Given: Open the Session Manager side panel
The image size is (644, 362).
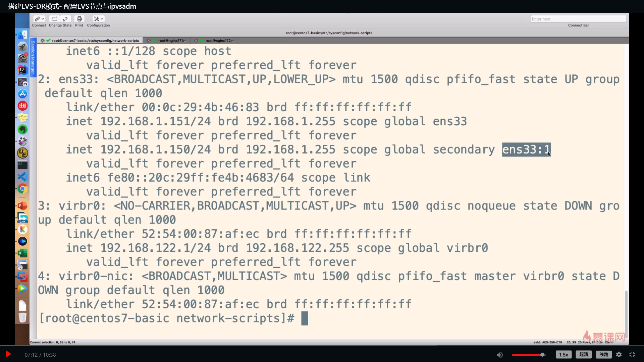Looking at the screenshot, I should 33,57.
